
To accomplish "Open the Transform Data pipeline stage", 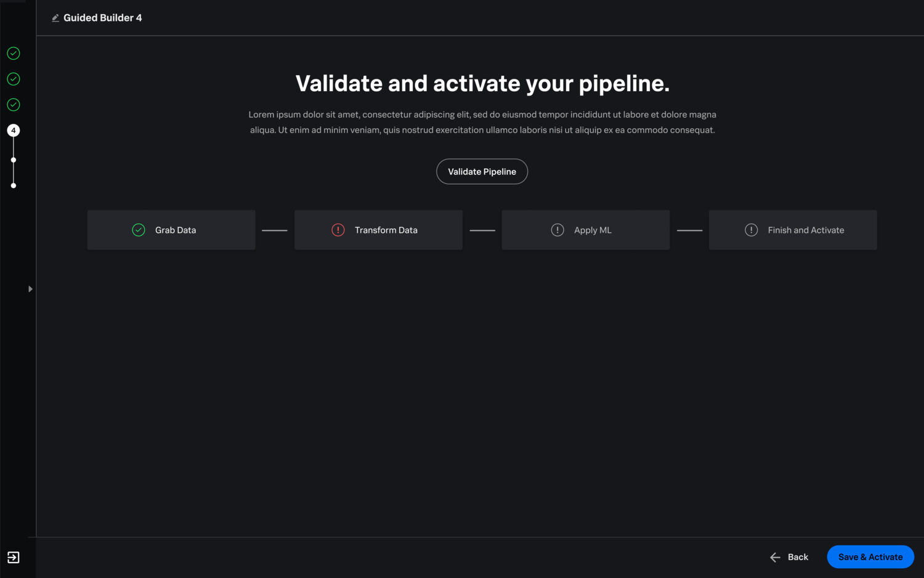I will pyautogui.click(x=378, y=230).
